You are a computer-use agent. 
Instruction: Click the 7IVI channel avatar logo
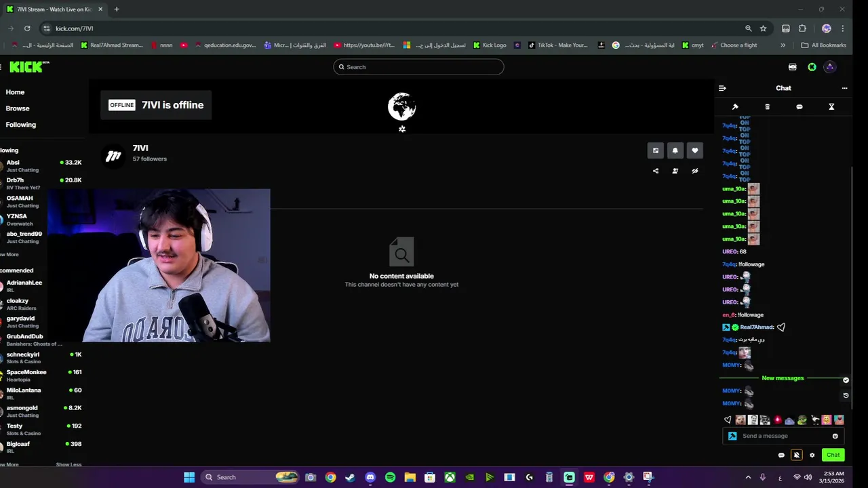[x=113, y=157]
